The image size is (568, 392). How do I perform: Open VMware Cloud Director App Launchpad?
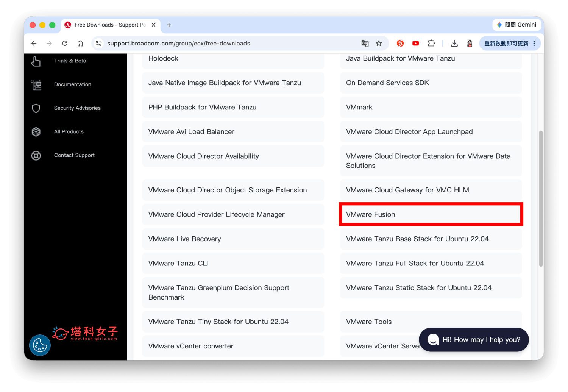coord(431,132)
